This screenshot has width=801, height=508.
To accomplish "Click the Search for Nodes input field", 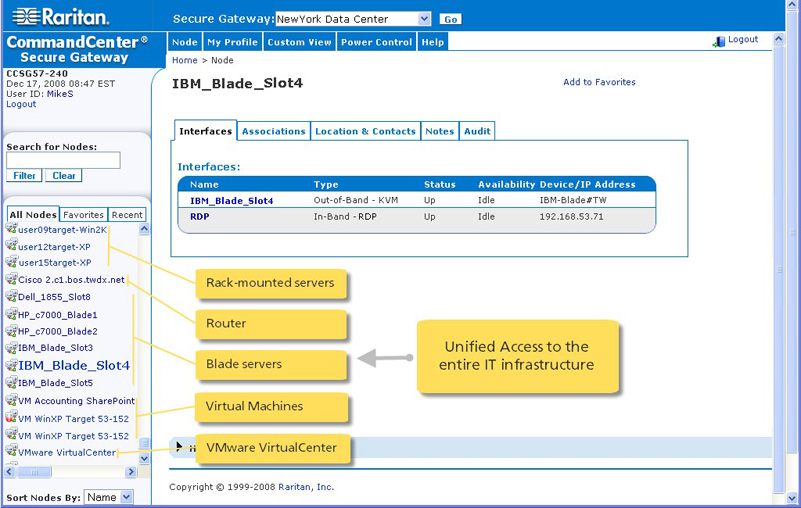I will tap(63, 160).
